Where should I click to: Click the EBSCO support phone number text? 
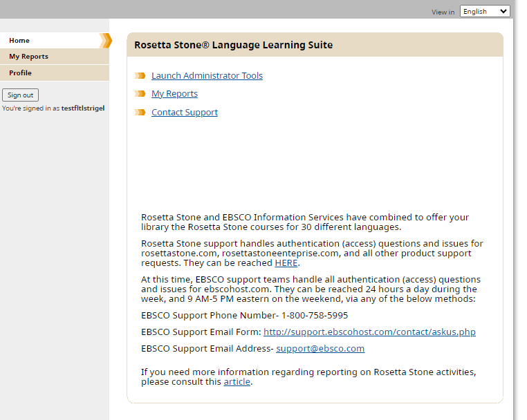click(315, 315)
